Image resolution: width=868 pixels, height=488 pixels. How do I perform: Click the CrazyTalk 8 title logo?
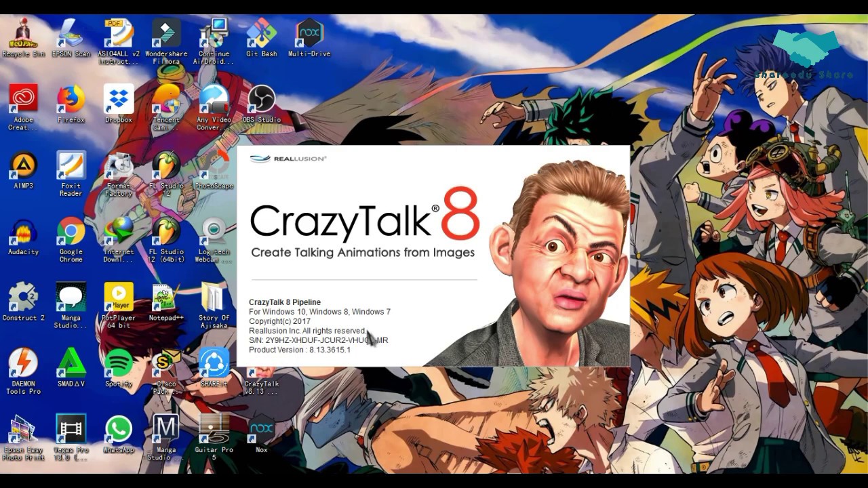click(365, 216)
